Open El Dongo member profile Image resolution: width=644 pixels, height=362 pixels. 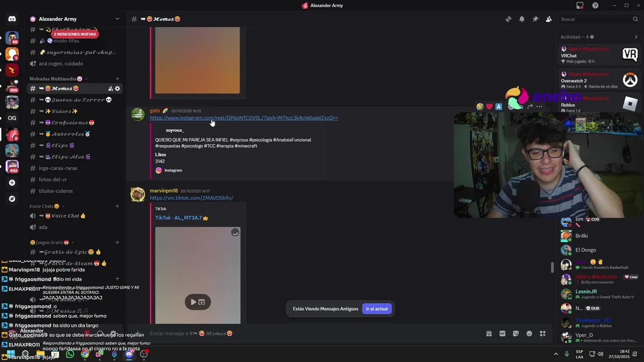coord(600,250)
